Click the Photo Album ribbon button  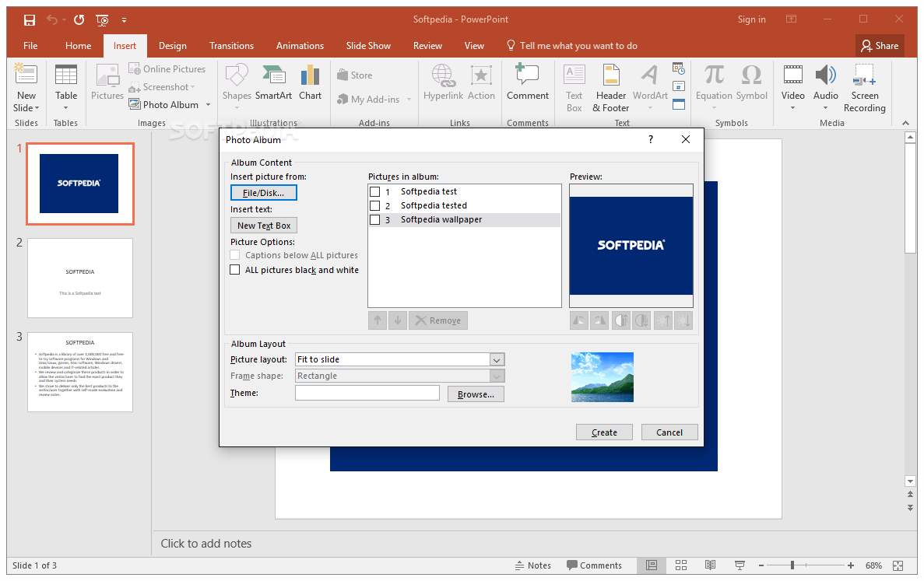point(163,105)
